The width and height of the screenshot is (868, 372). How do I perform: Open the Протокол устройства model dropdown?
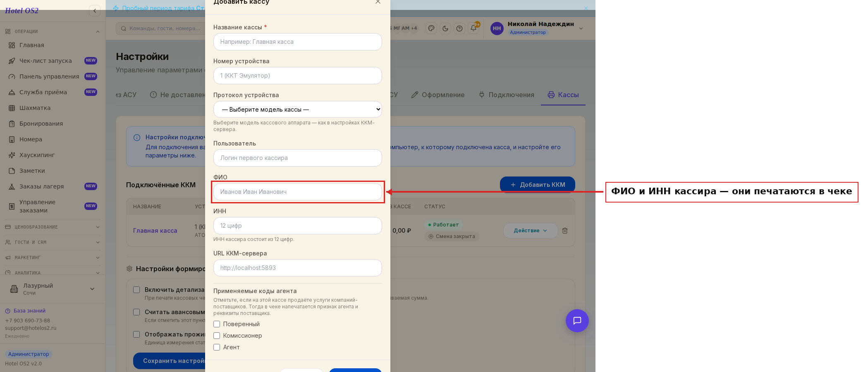pos(298,110)
